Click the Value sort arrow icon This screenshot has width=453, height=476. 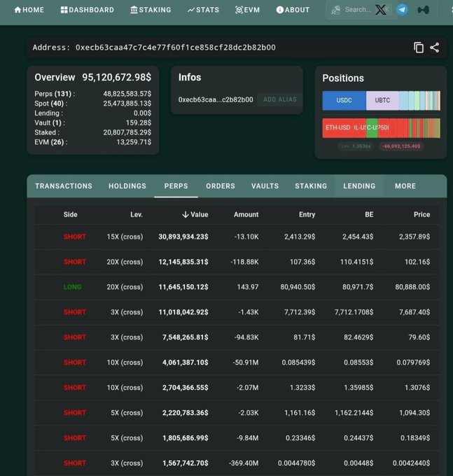(186, 215)
